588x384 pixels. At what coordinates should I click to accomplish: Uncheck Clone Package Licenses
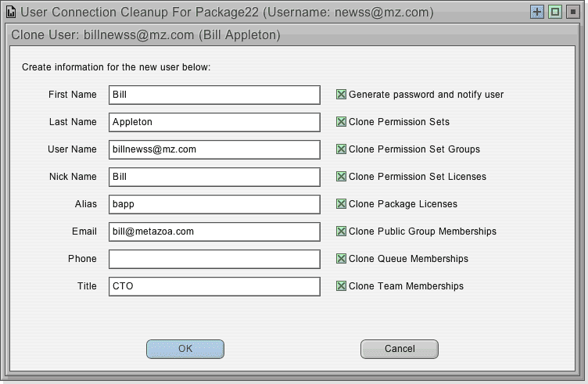tap(341, 204)
